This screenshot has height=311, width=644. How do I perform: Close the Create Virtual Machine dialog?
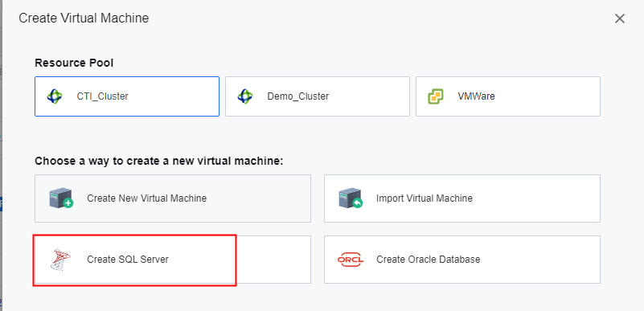click(x=619, y=18)
